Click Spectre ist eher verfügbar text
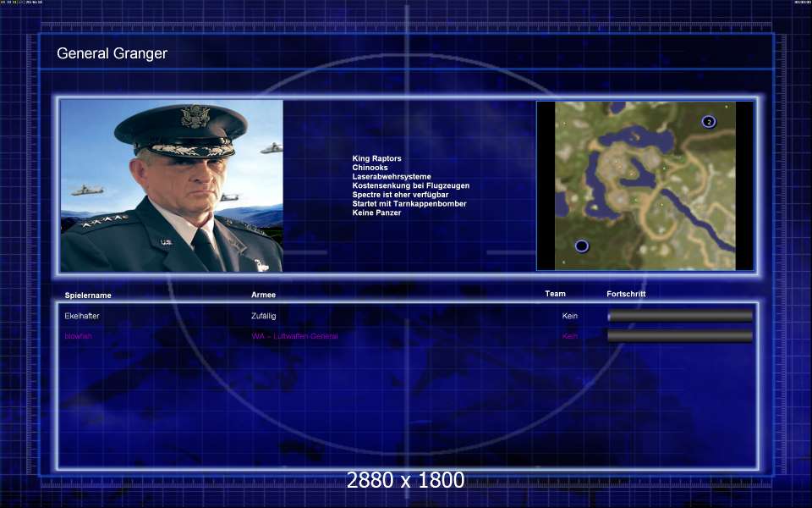812x508 pixels. (400, 195)
